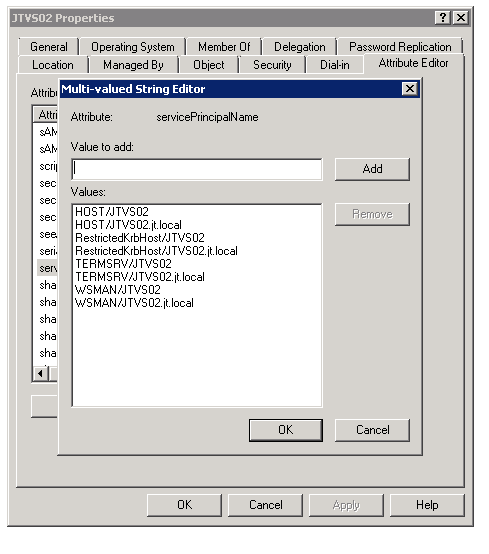Switch to the Member Of tab
Image resolution: width=489 pixels, height=554 pixels.
224,47
